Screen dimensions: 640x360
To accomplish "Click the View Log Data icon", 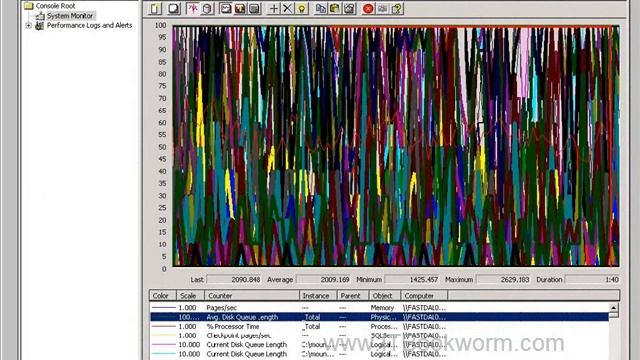I will tap(207, 9).
